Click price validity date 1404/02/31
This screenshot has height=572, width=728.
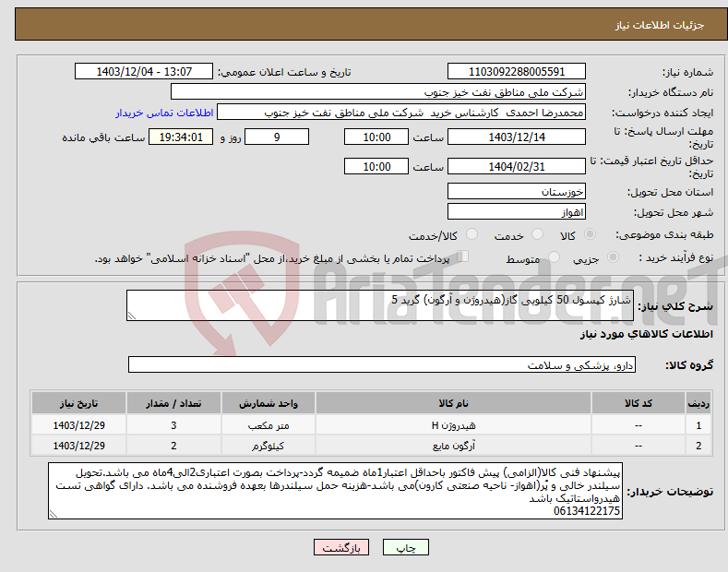pos(517,166)
